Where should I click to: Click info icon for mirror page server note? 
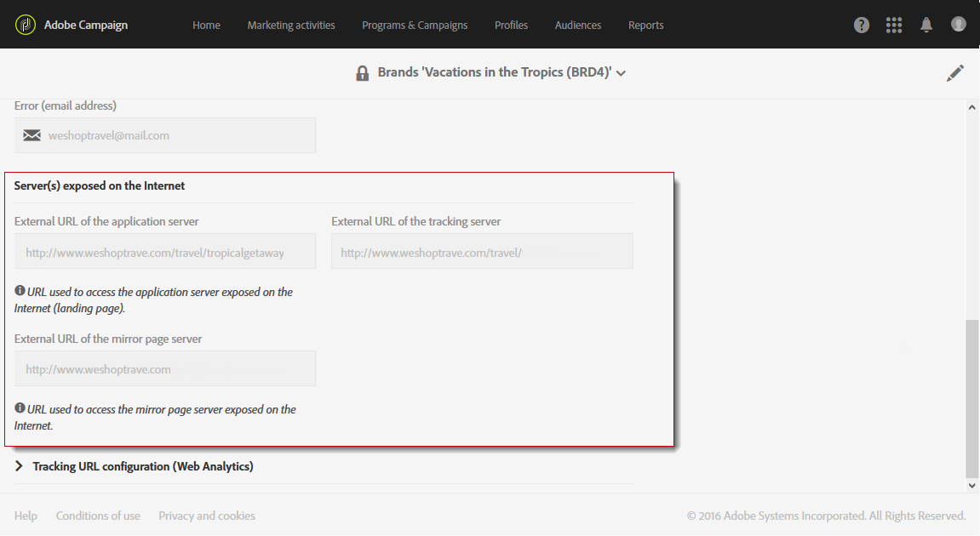pos(20,408)
